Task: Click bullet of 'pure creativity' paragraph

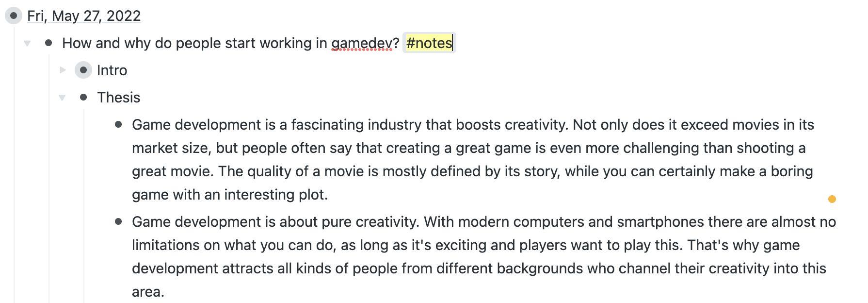Action: (x=118, y=222)
